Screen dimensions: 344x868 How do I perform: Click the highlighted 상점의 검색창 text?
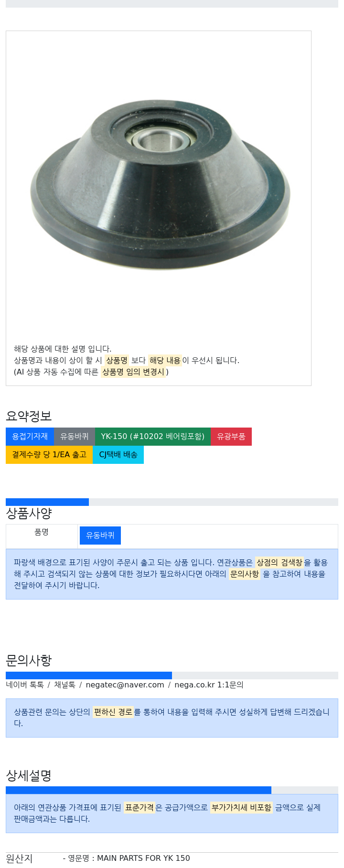(x=279, y=562)
